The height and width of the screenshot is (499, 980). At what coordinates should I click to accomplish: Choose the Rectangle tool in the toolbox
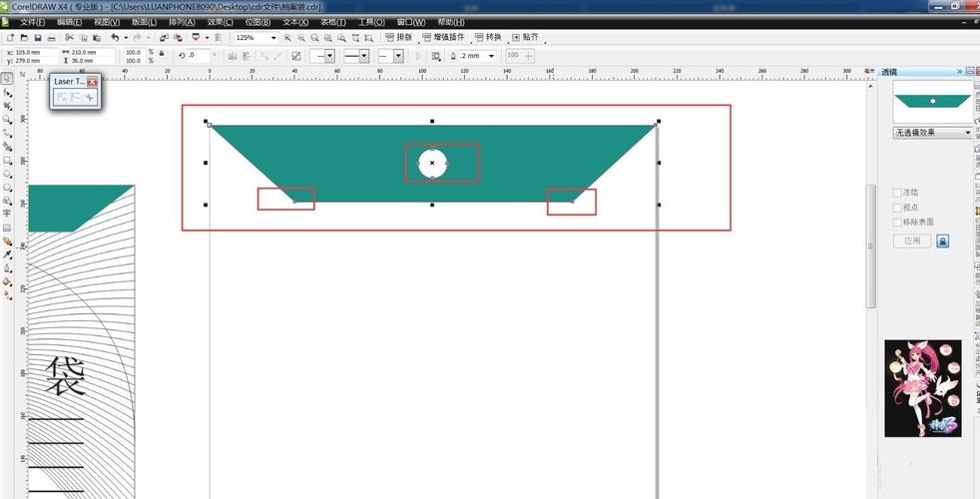coord(7,160)
